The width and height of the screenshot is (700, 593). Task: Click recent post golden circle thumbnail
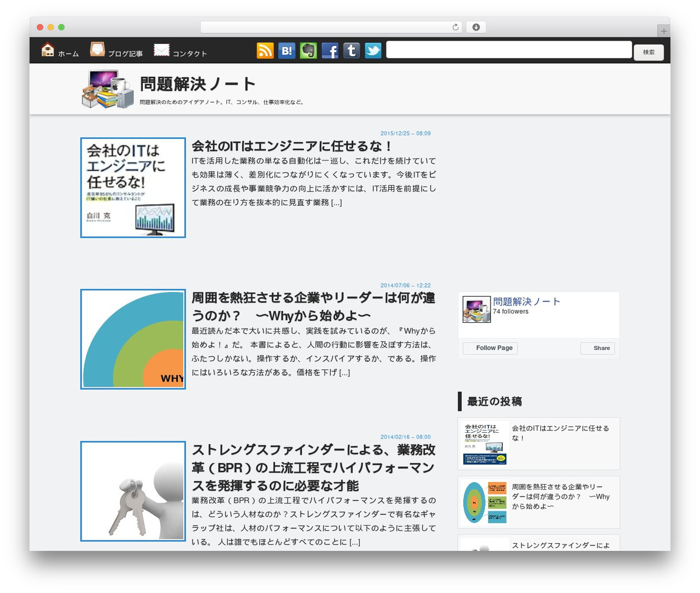tap(485, 502)
